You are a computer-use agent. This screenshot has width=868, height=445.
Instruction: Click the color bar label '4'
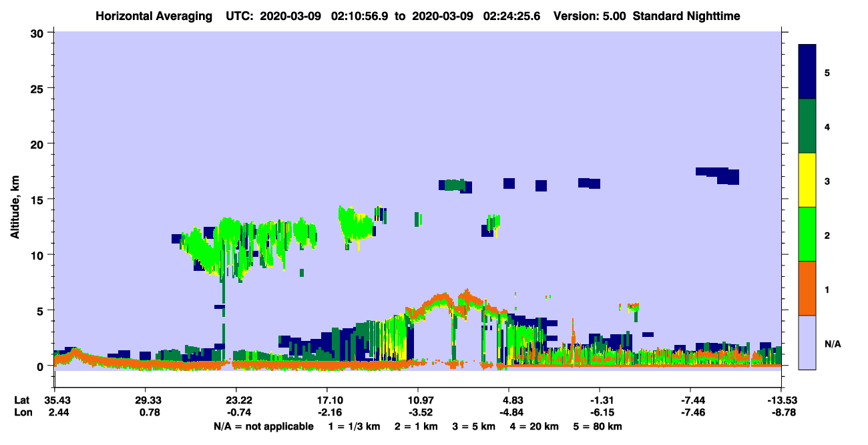pyautogui.click(x=827, y=126)
